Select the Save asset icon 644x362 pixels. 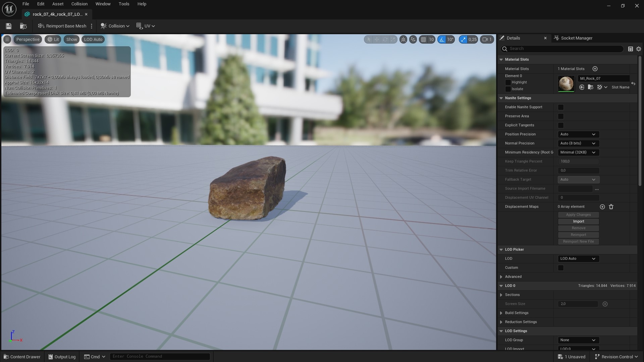pyautogui.click(x=8, y=26)
